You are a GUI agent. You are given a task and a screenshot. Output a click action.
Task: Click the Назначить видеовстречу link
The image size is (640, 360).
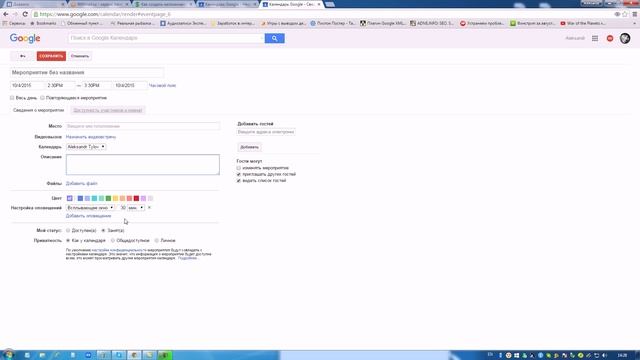(x=91, y=137)
